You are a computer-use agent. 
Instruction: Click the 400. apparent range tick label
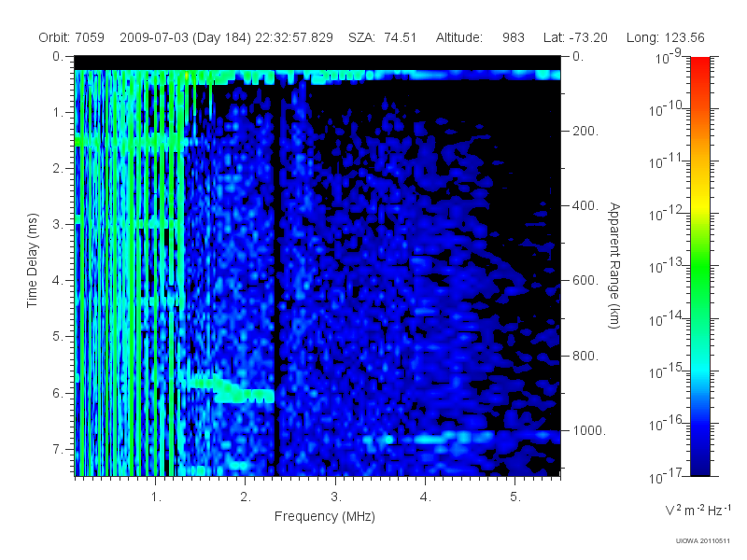(x=585, y=205)
